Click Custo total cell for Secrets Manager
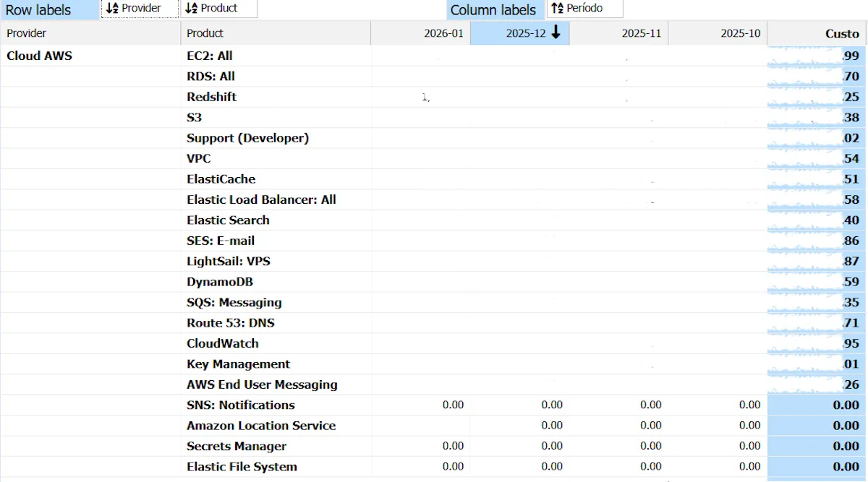 [817, 446]
